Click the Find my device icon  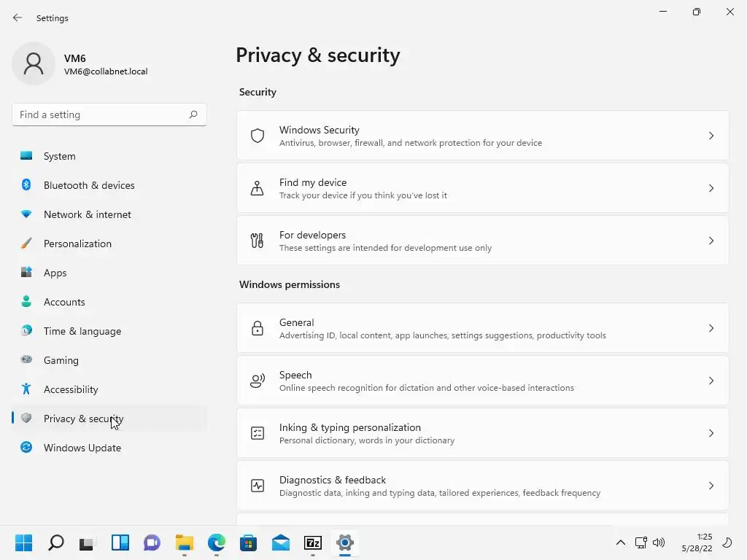point(257,188)
